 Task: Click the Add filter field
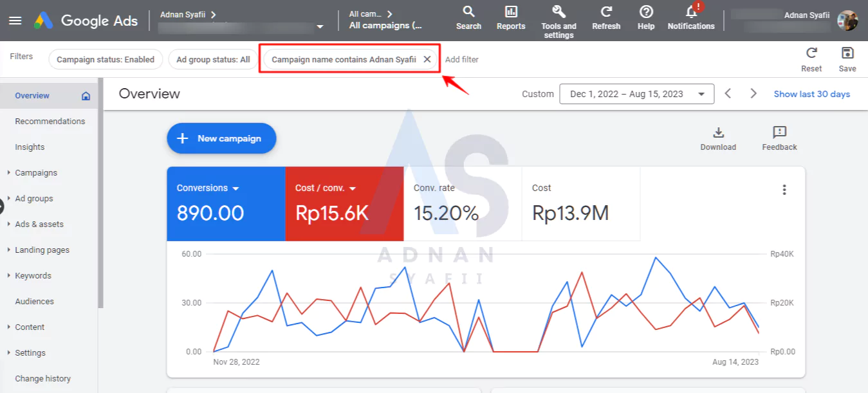pos(462,59)
